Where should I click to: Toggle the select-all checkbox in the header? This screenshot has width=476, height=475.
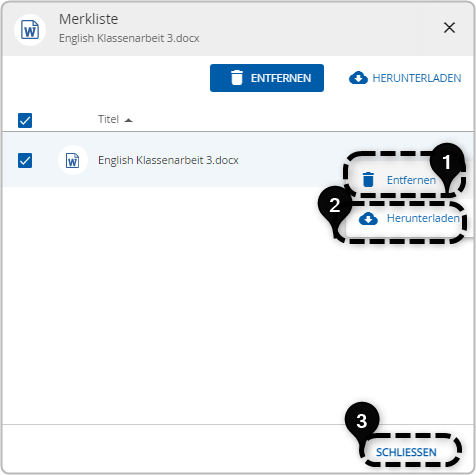25,120
